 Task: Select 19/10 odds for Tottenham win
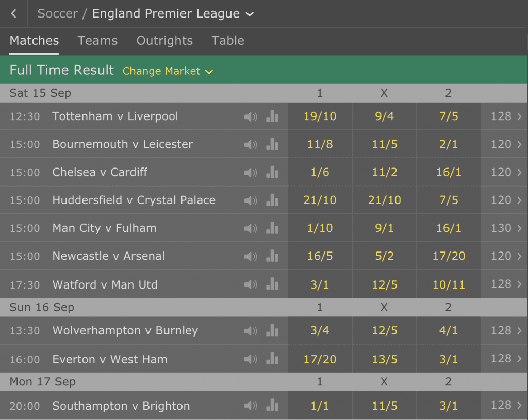pos(320,116)
